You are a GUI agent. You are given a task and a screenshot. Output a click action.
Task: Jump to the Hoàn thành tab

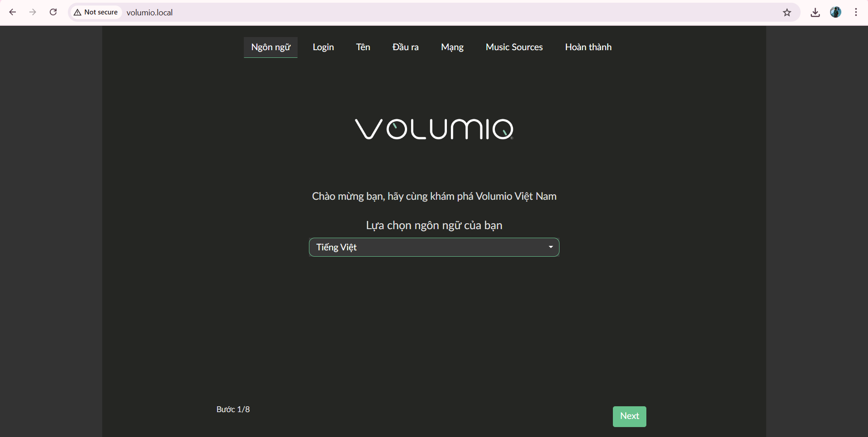[x=588, y=47]
